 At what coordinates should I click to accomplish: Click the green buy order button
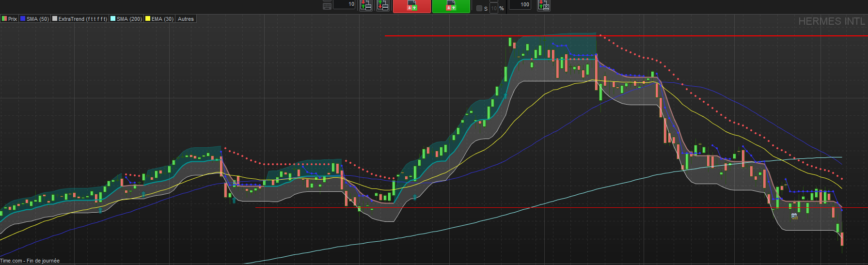tap(451, 6)
